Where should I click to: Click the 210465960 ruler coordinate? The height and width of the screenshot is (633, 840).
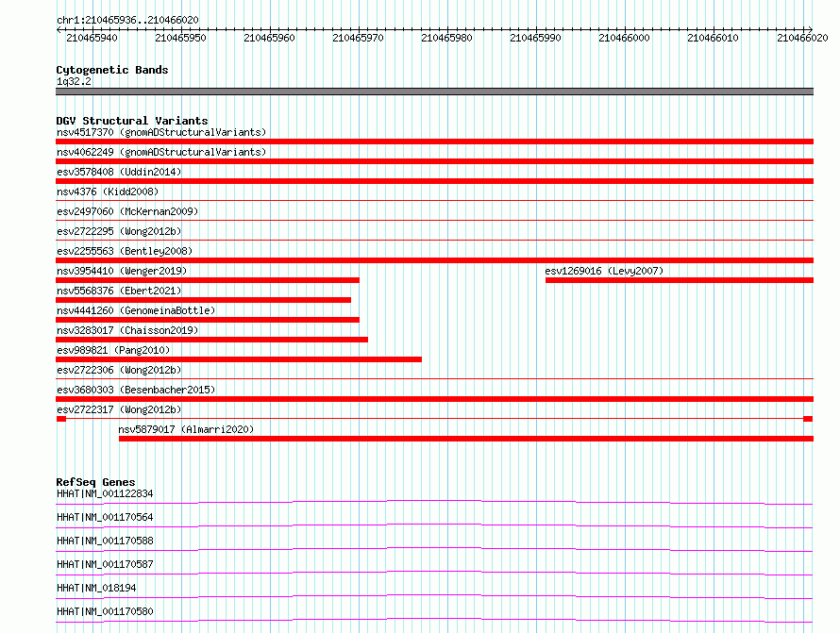[x=269, y=38]
